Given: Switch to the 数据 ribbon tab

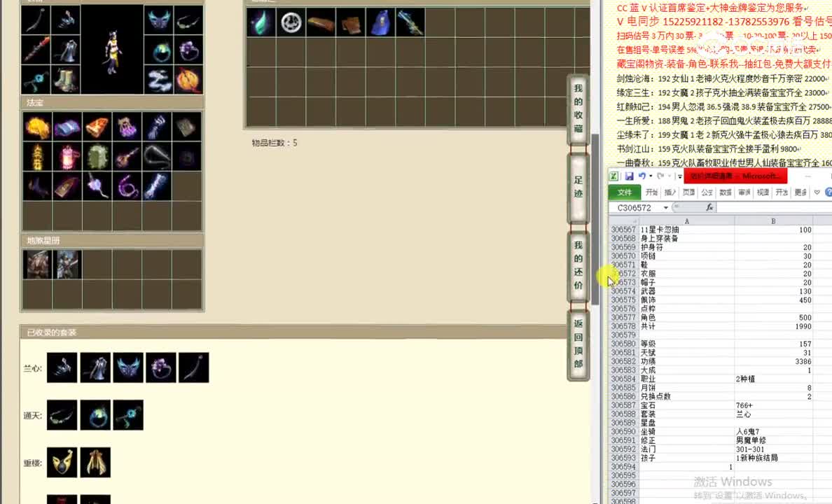Looking at the screenshot, I should click(x=726, y=192).
